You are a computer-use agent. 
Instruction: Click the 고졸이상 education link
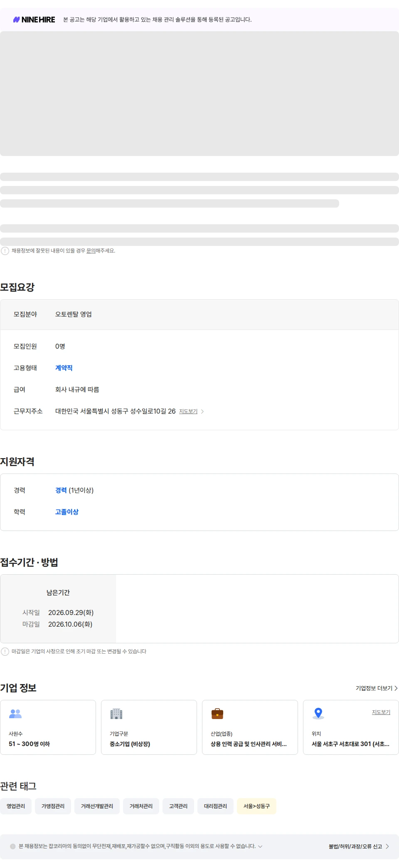pos(67,512)
